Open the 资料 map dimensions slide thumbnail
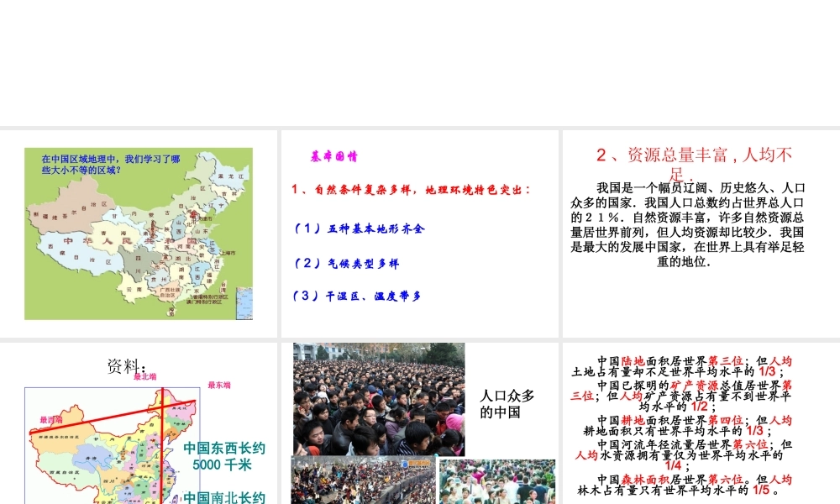Viewport: 840px width, 504px height. pyautogui.click(x=139, y=423)
